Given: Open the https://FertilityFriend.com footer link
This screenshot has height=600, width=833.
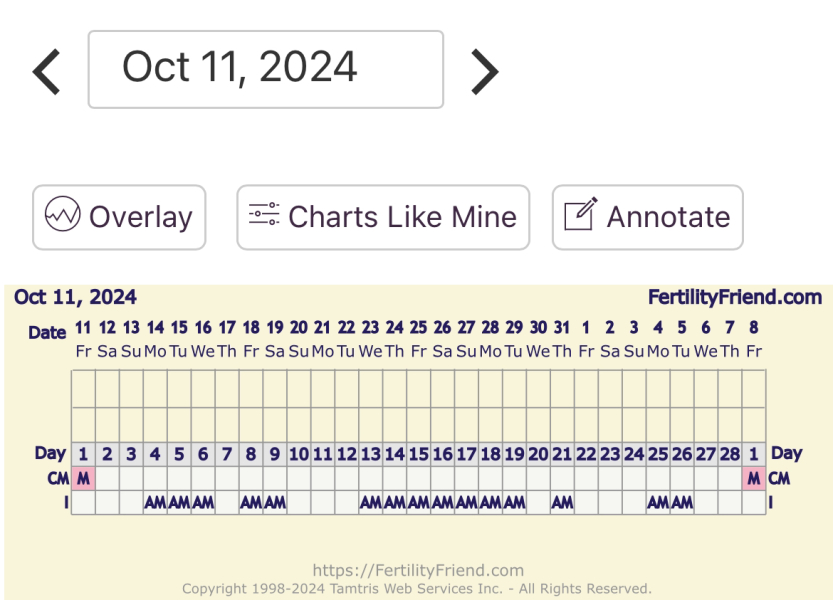Looking at the screenshot, I should point(418,571).
